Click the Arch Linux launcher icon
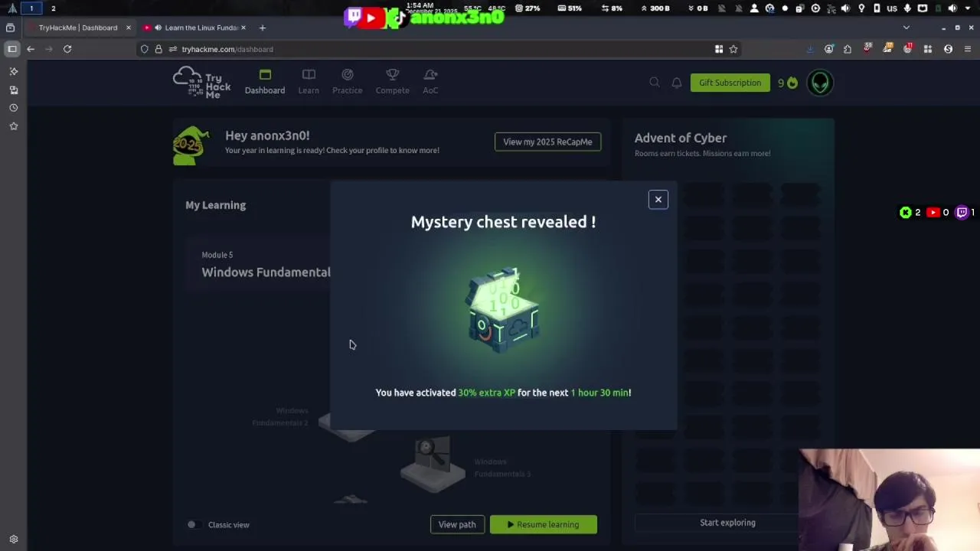 click(x=12, y=8)
